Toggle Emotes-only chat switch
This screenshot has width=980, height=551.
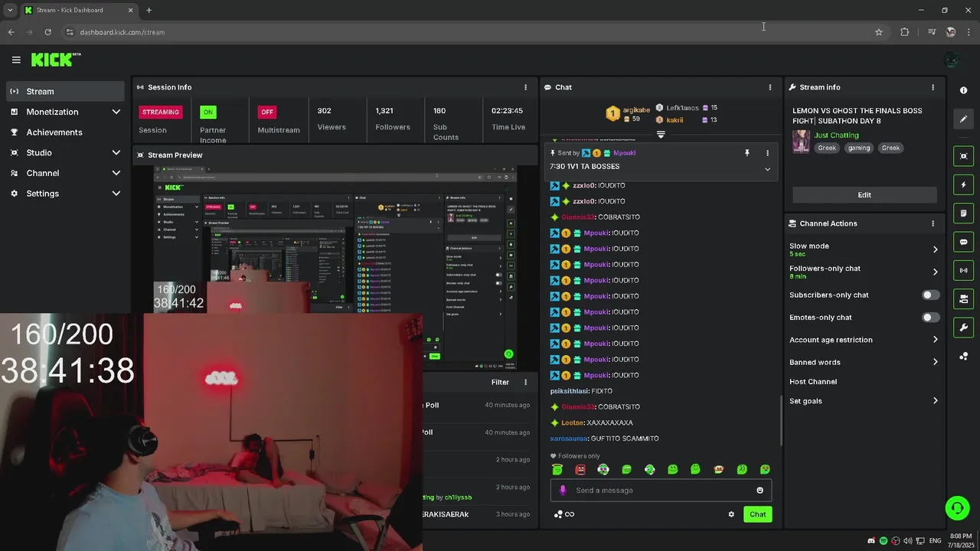click(930, 317)
